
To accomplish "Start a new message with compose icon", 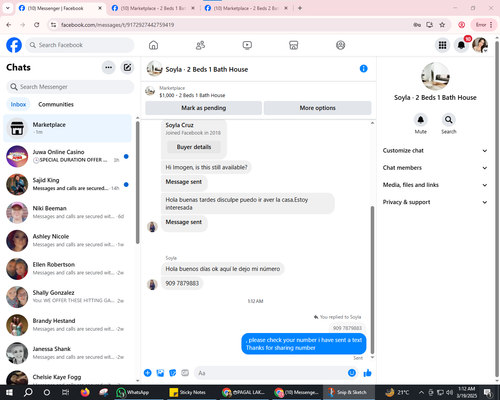I will point(127,67).
